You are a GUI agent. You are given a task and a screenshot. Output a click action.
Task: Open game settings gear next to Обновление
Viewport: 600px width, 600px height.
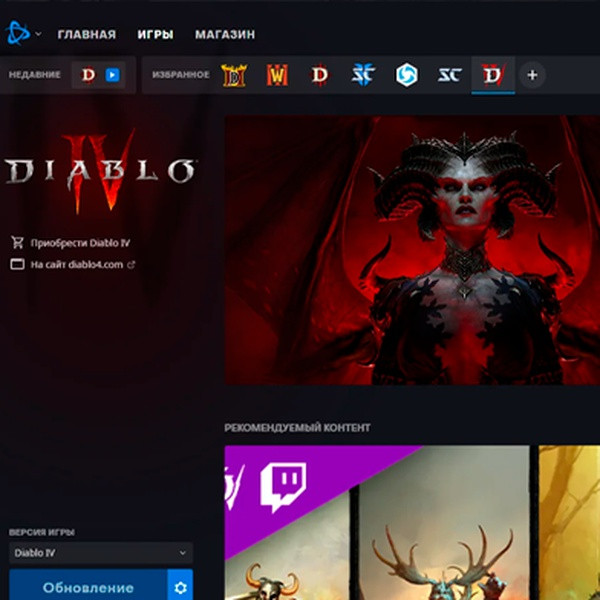pos(180,586)
